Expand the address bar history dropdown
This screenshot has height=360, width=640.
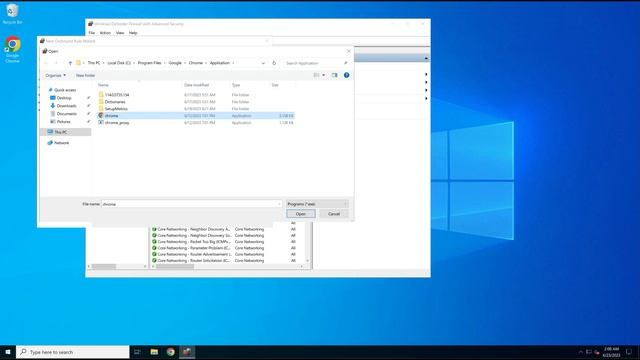(263, 63)
